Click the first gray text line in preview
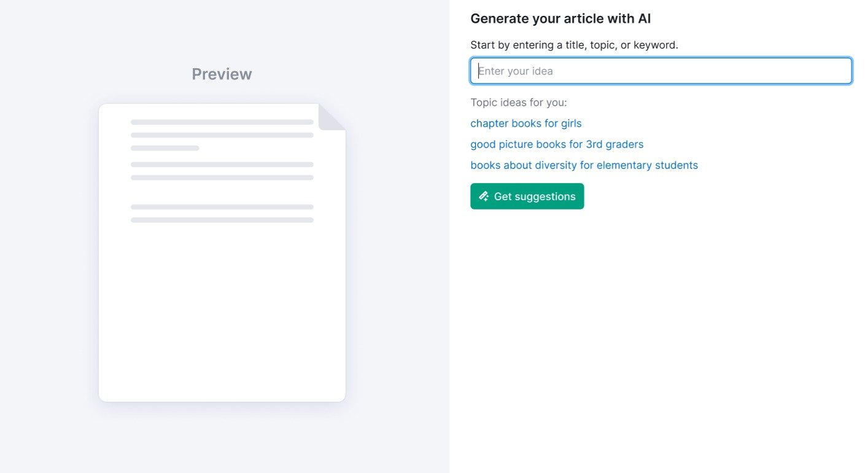This screenshot has height=473, width=868. tap(222, 121)
